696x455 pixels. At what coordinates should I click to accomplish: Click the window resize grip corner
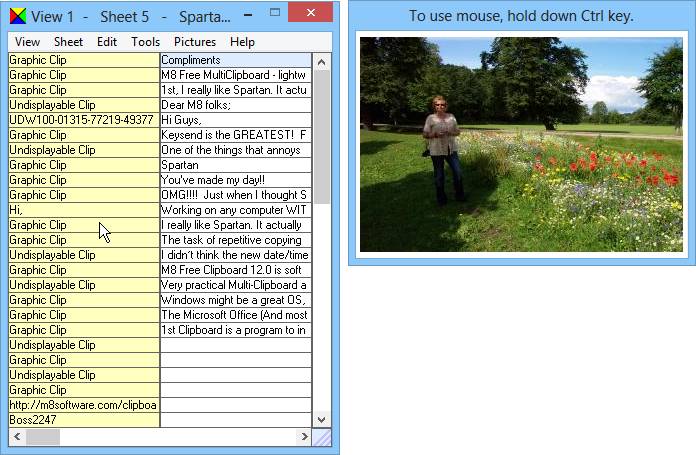point(321,437)
